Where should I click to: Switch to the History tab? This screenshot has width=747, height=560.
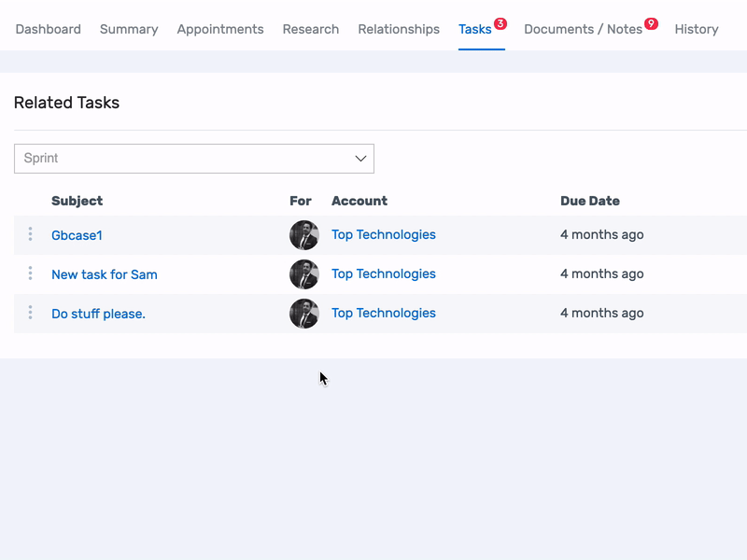point(697,29)
